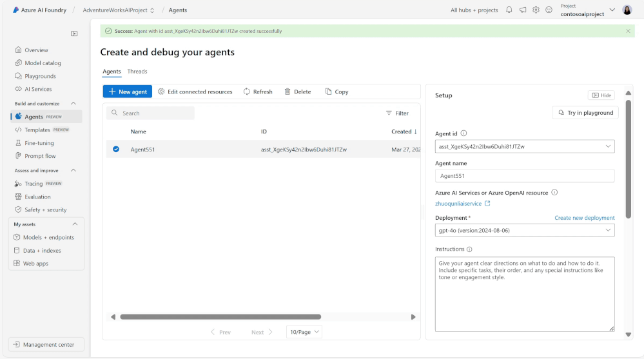Open the Agent id dropdown

[x=525, y=147]
